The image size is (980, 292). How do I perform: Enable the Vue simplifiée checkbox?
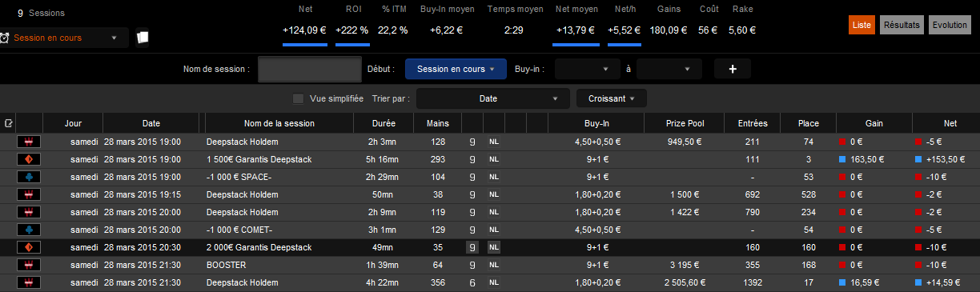298,98
